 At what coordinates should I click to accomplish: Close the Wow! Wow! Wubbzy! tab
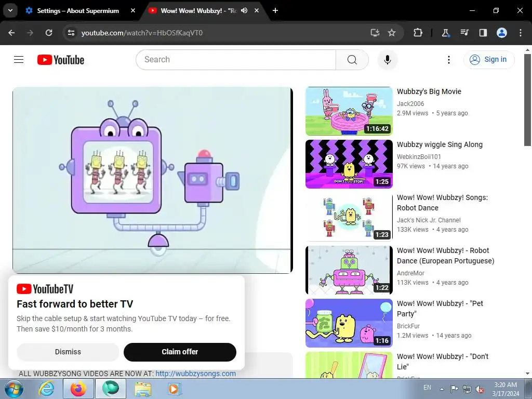pos(257,11)
